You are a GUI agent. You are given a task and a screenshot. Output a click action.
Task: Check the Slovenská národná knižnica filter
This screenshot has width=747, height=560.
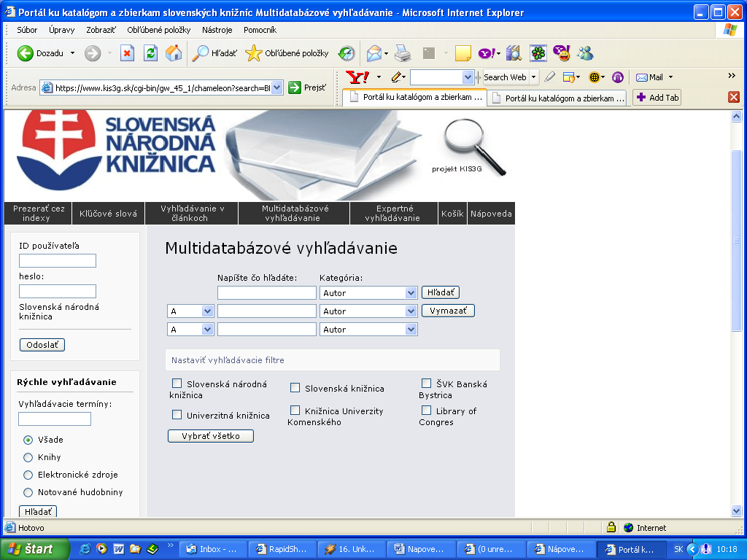click(177, 384)
